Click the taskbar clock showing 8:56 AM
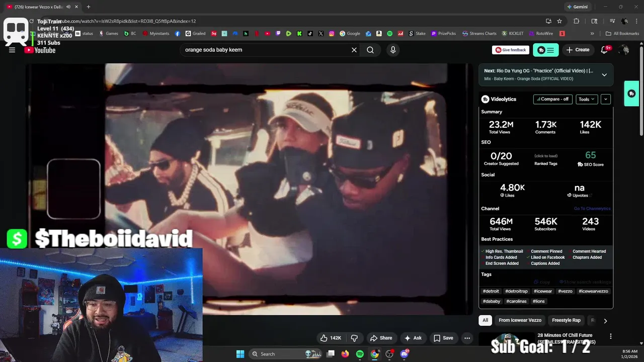644x362 pixels. pos(630,354)
